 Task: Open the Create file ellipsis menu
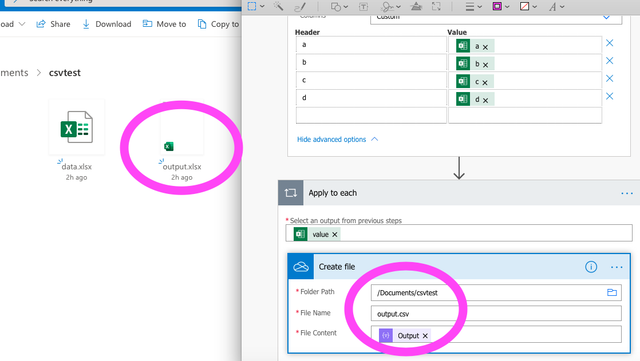(x=617, y=267)
